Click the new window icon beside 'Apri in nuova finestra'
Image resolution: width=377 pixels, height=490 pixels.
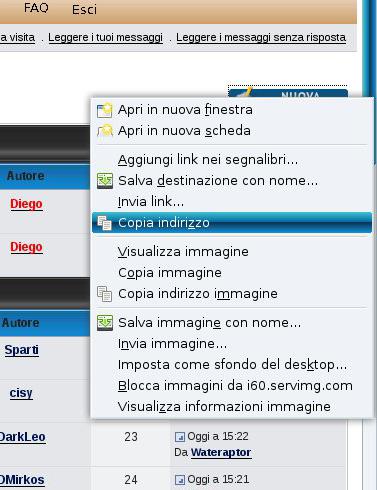tap(104, 110)
